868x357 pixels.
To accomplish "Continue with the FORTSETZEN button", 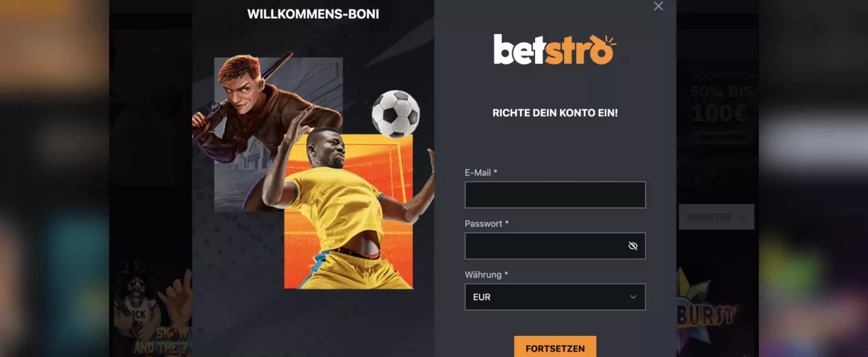I will [x=555, y=347].
